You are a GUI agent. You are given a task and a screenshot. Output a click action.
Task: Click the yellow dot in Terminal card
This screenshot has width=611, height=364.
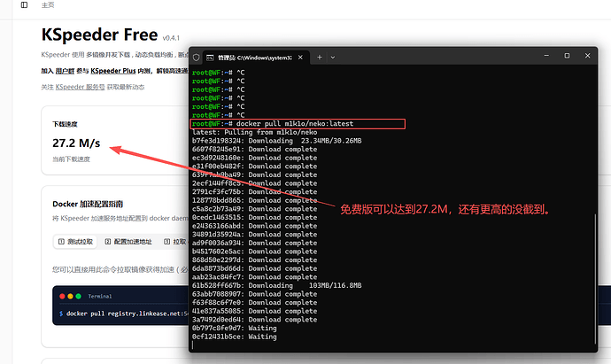pos(70,296)
